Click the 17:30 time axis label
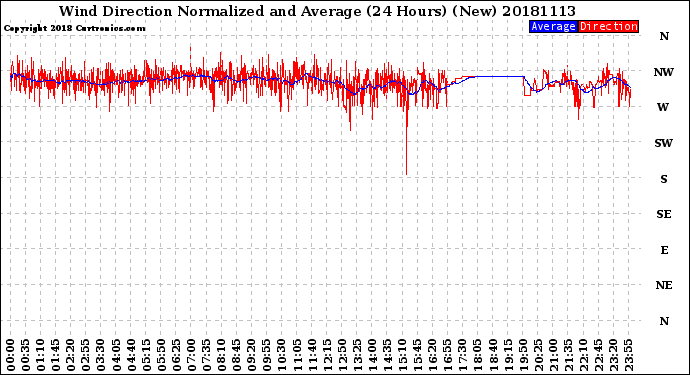Viewport: 690px width, 375px height. [x=463, y=355]
